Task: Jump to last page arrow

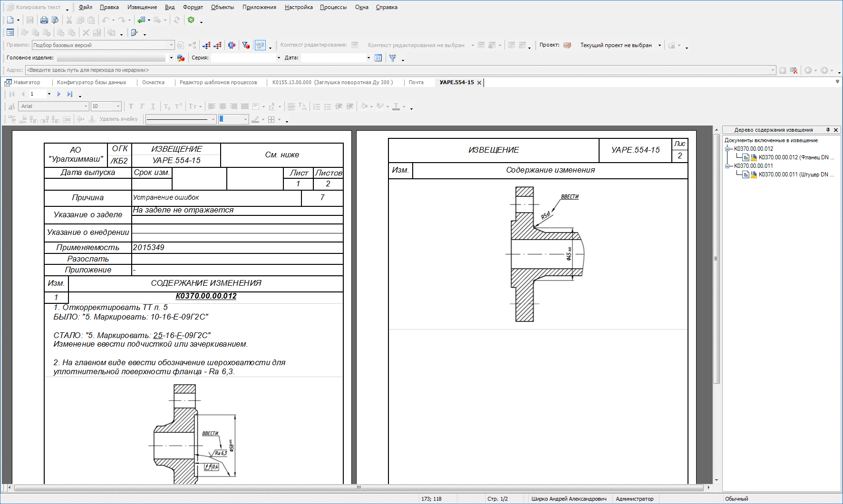Action: pyautogui.click(x=70, y=94)
